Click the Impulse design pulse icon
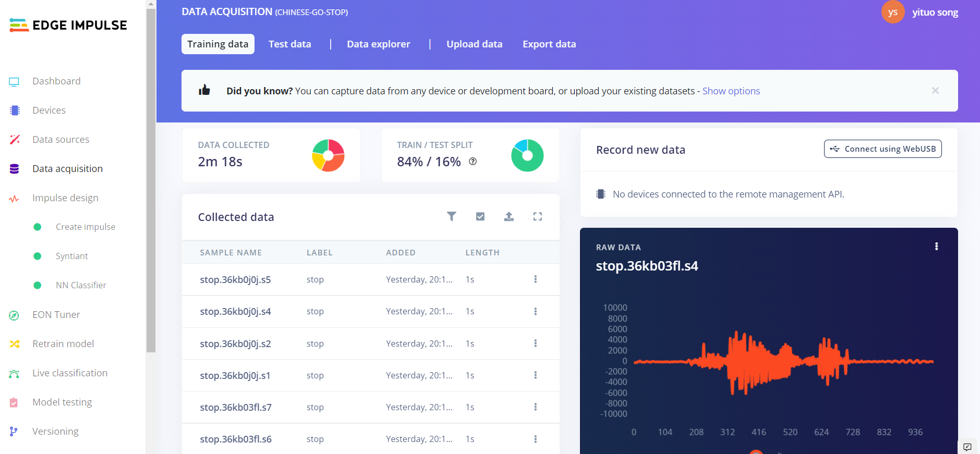980x454 pixels. 14,199
